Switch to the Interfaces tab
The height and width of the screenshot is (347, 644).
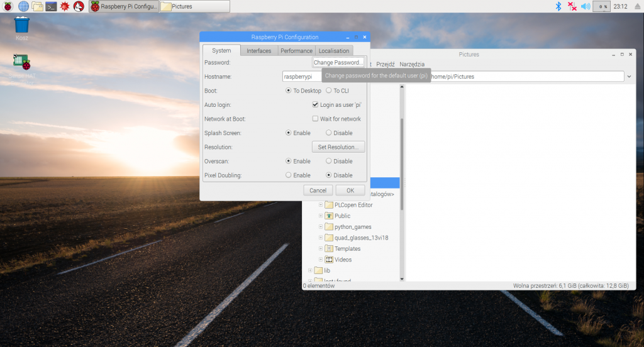point(258,51)
